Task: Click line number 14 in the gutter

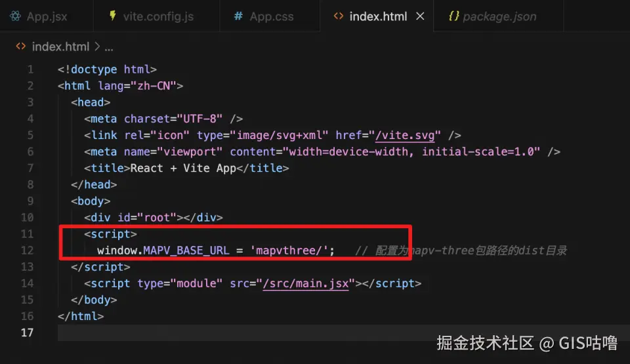Action: point(28,283)
